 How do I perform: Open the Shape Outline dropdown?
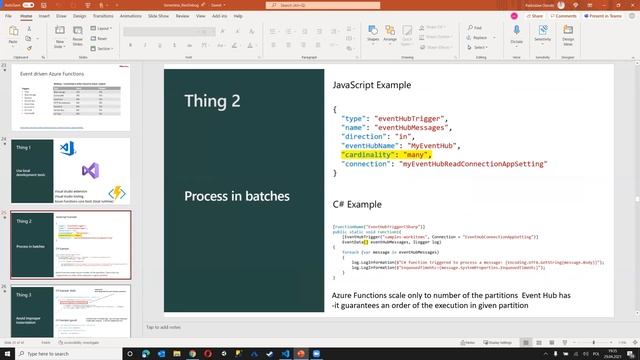coord(436,37)
